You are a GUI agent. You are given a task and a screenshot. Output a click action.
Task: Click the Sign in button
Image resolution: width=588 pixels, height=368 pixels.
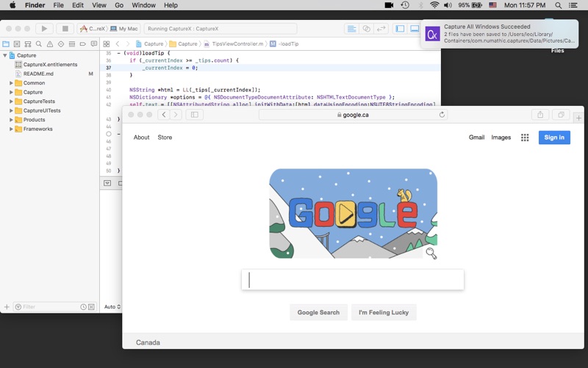(554, 138)
